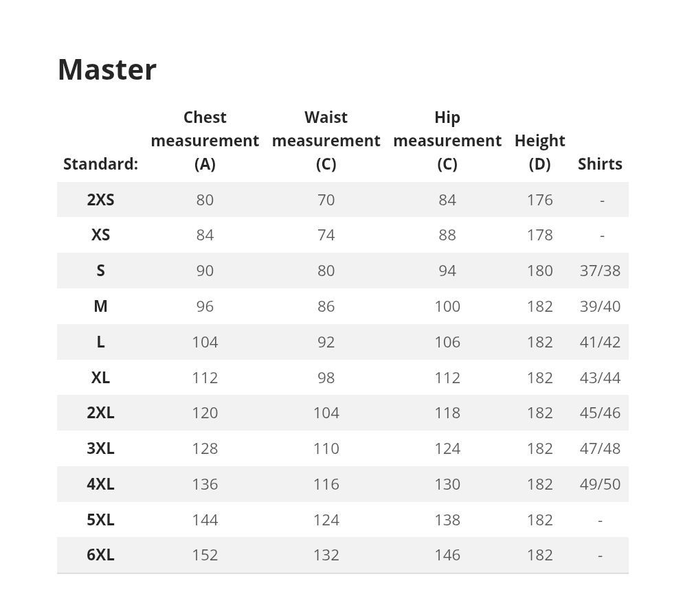Click the Standard: header label
The width and height of the screenshot is (683, 616).
[x=100, y=164]
